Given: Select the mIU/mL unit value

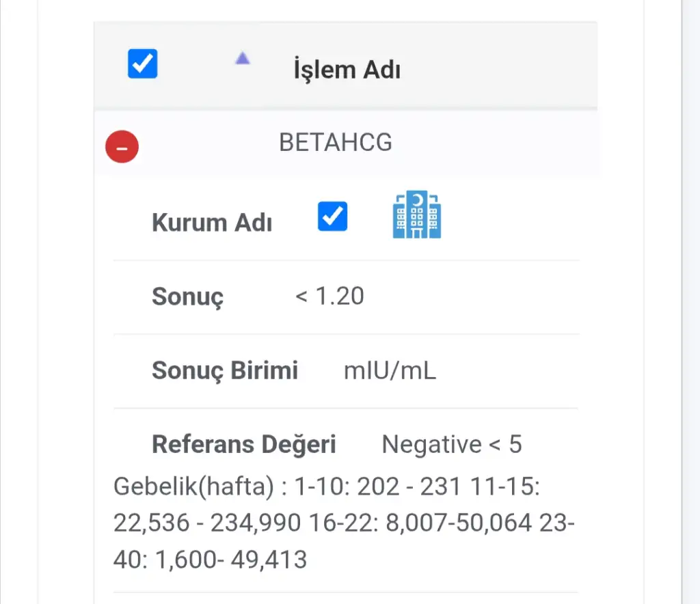Looking at the screenshot, I should click(x=390, y=371).
